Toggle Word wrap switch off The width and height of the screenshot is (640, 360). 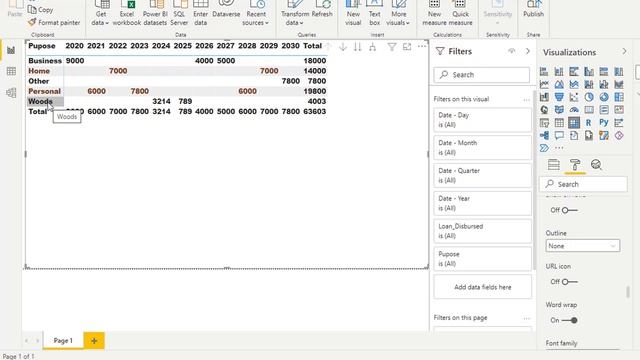[x=569, y=320]
